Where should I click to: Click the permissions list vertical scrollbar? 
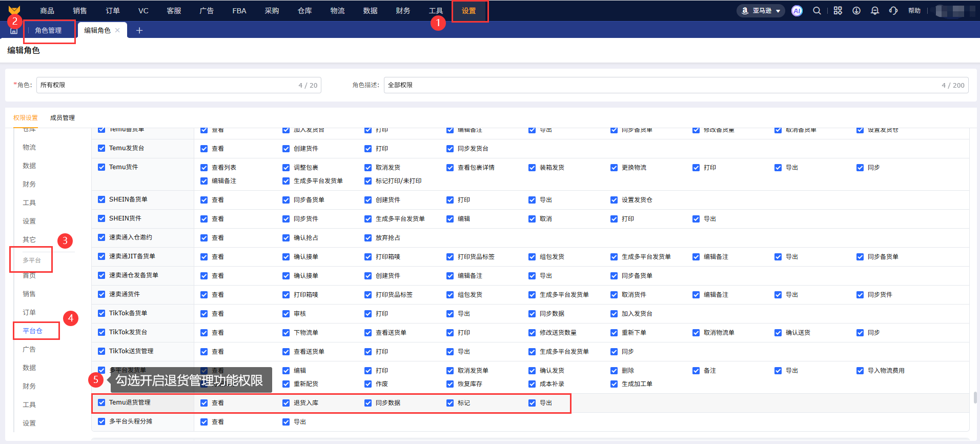pos(975,398)
